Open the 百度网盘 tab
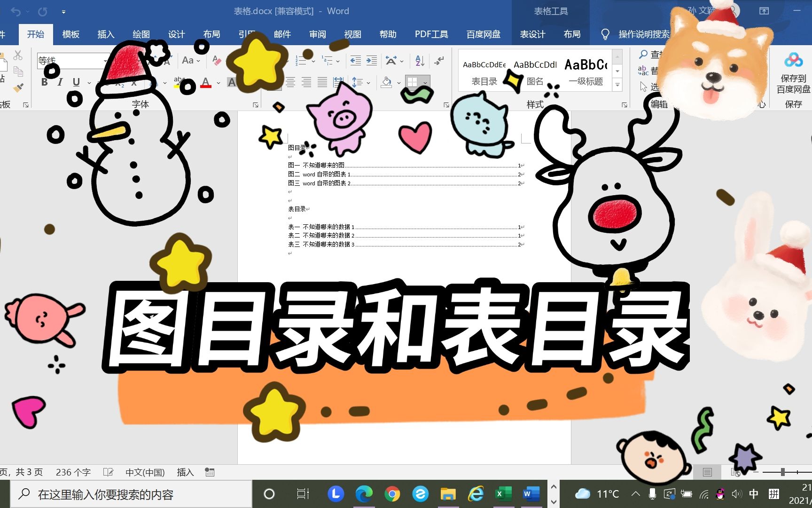This screenshot has height=508, width=812. [484, 34]
